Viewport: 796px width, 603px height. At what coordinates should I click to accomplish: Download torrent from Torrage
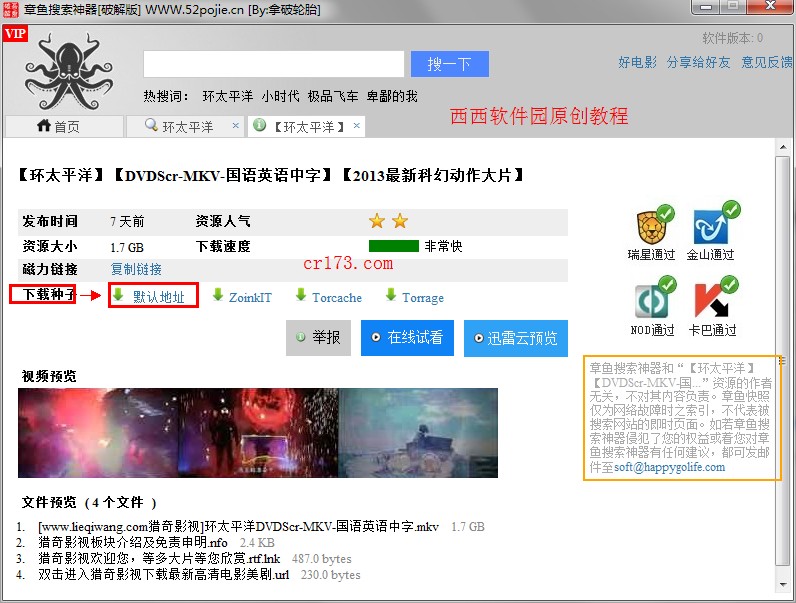coord(423,298)
